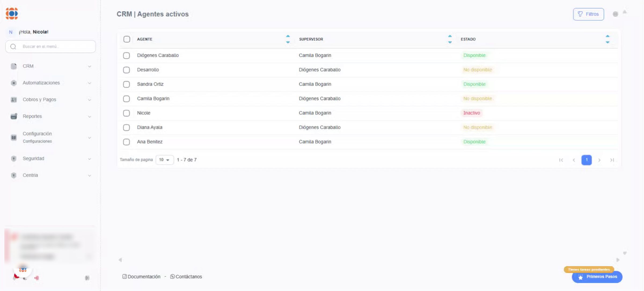The image size is (644, 291).
Task: Expand the Centria menu chevron
Action: coord(89,176)
